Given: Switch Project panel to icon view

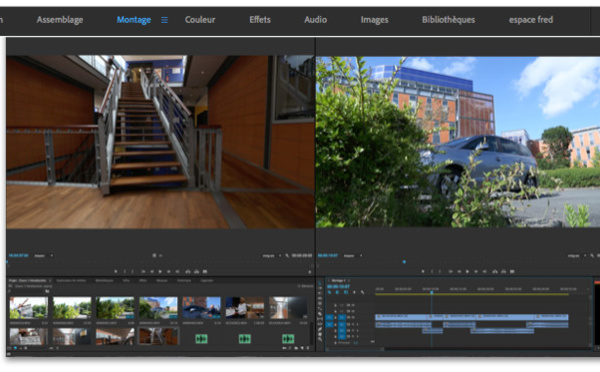Looking at the screenshot, I should pos(15,348).
